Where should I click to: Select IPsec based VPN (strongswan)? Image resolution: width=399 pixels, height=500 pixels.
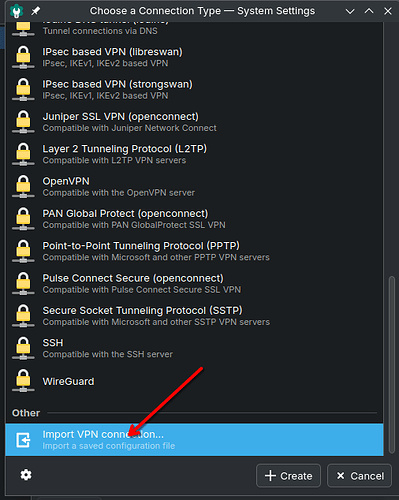point(194,90)
